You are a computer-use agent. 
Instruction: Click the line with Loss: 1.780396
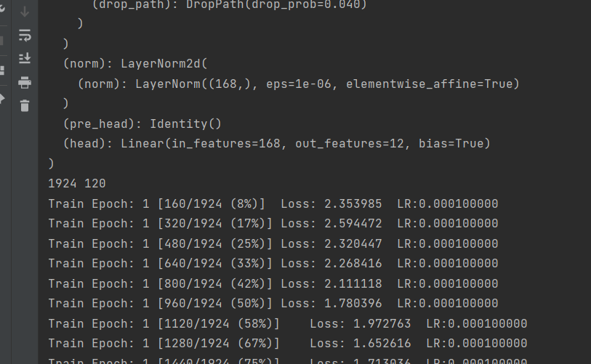coord(273,304)
